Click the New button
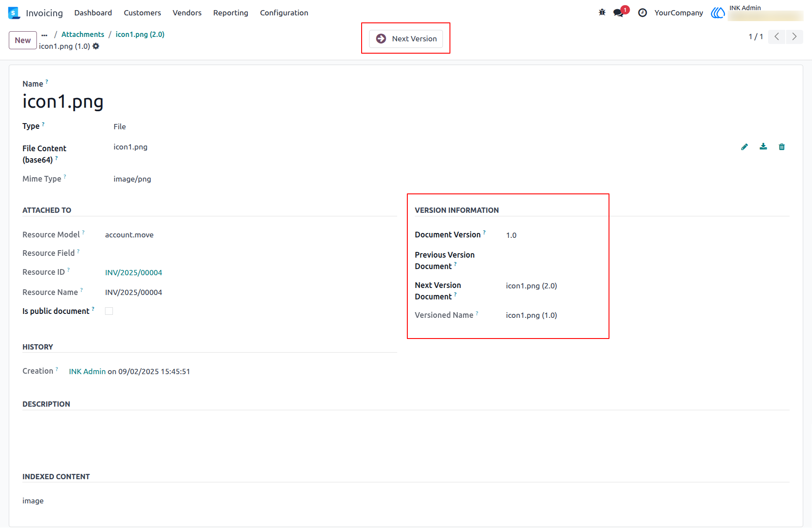 coord(23,40)
